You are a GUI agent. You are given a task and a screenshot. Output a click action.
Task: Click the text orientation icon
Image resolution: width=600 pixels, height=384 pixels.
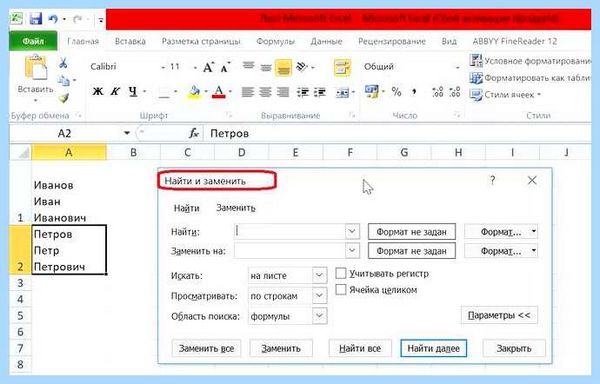tap(302, 67)
